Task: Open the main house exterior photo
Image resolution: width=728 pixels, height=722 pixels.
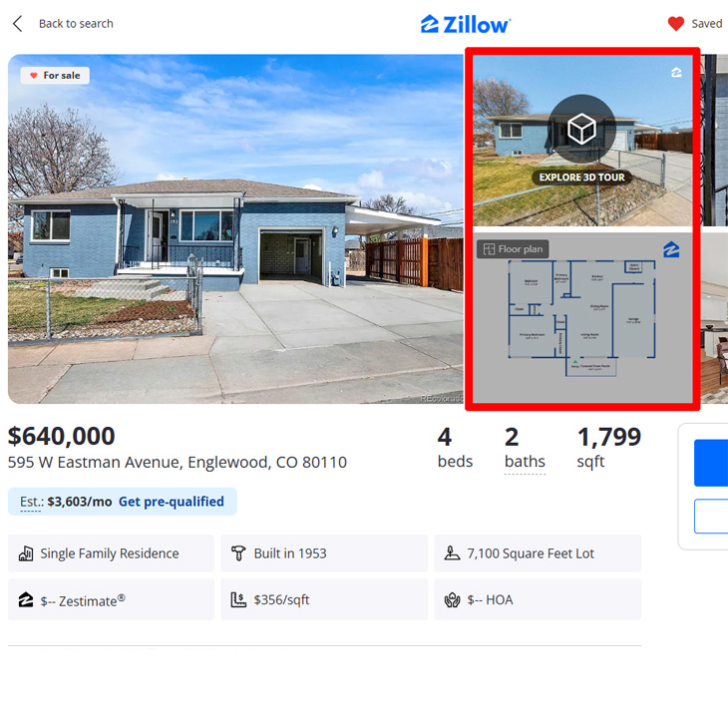Action: click(x=235, y=229)
